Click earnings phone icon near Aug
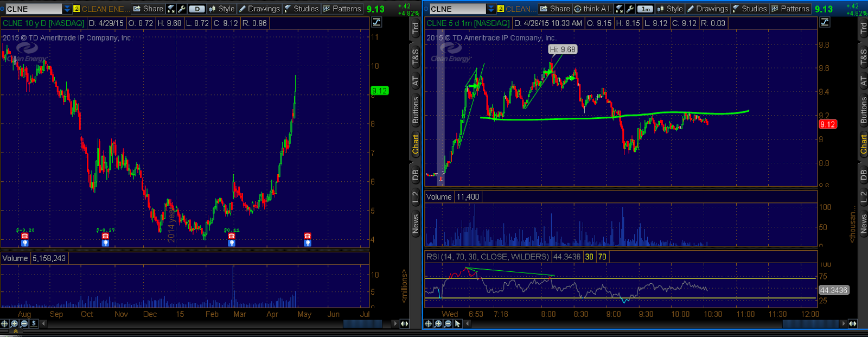Viewport: 868px width, 337px height. pyautogui.click(x=24, y=236)
